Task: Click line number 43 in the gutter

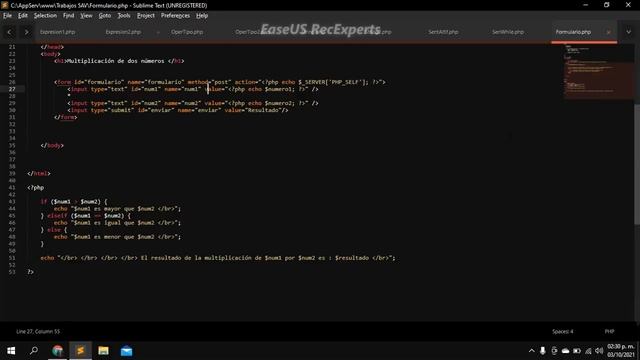Action: (x=12, y=202)
